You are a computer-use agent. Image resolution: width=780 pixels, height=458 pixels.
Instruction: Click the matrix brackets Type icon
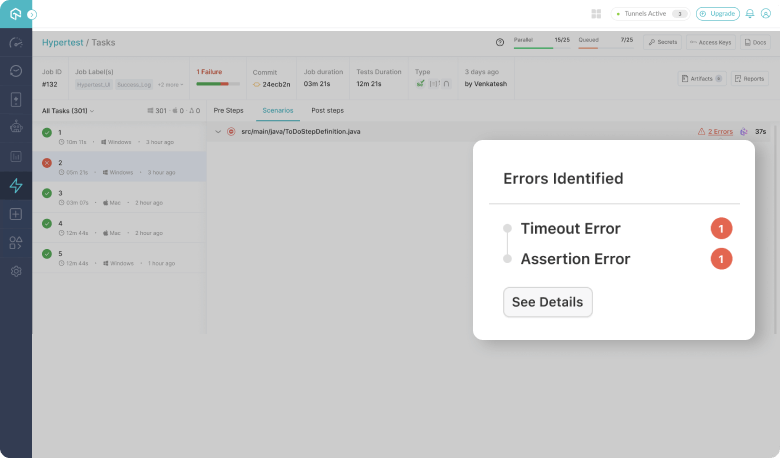pos(434,84)
